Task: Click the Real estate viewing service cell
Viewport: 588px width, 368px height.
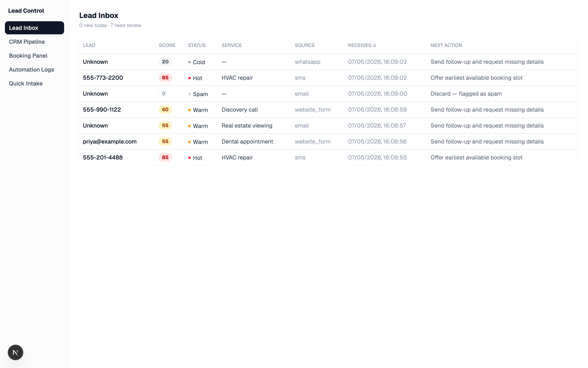Action: (x=247, y=126)
